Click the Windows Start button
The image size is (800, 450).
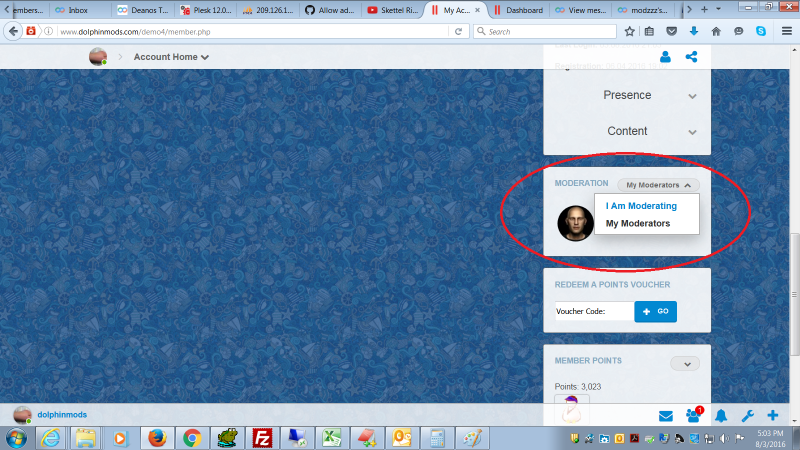click(17, 438)
